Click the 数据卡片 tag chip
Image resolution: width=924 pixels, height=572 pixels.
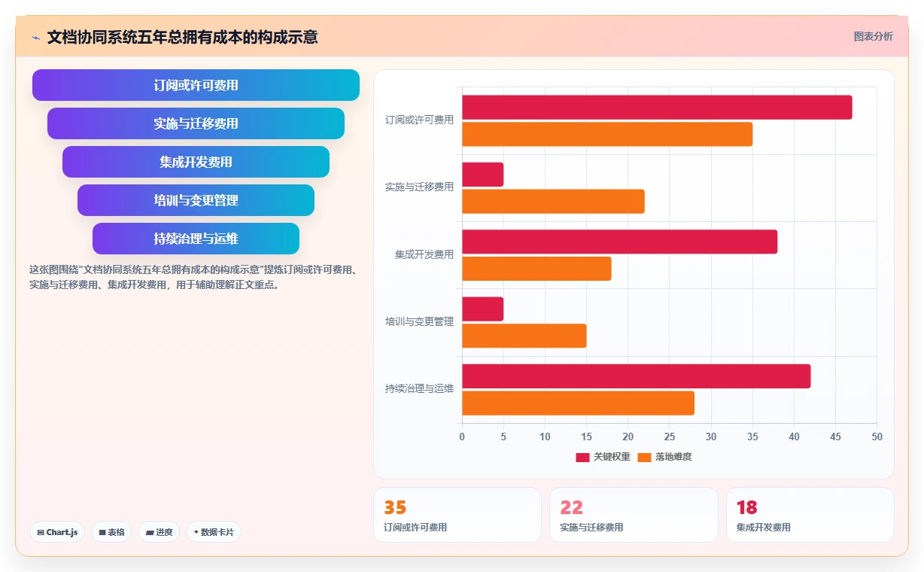214,532
